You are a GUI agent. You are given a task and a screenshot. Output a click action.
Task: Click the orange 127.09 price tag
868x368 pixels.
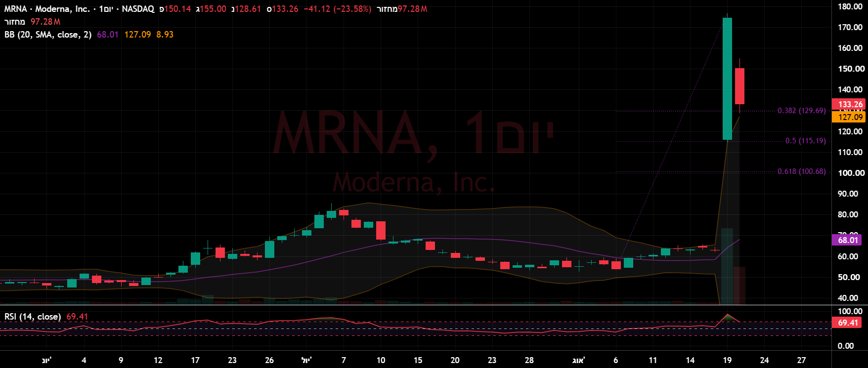[850, 117]
